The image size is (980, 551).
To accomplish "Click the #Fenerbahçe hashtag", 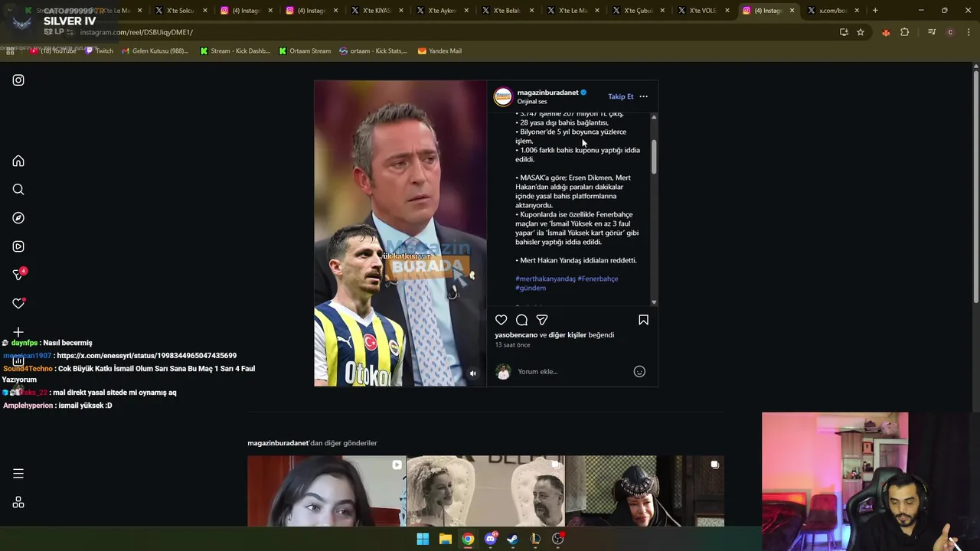I will 598,279.
